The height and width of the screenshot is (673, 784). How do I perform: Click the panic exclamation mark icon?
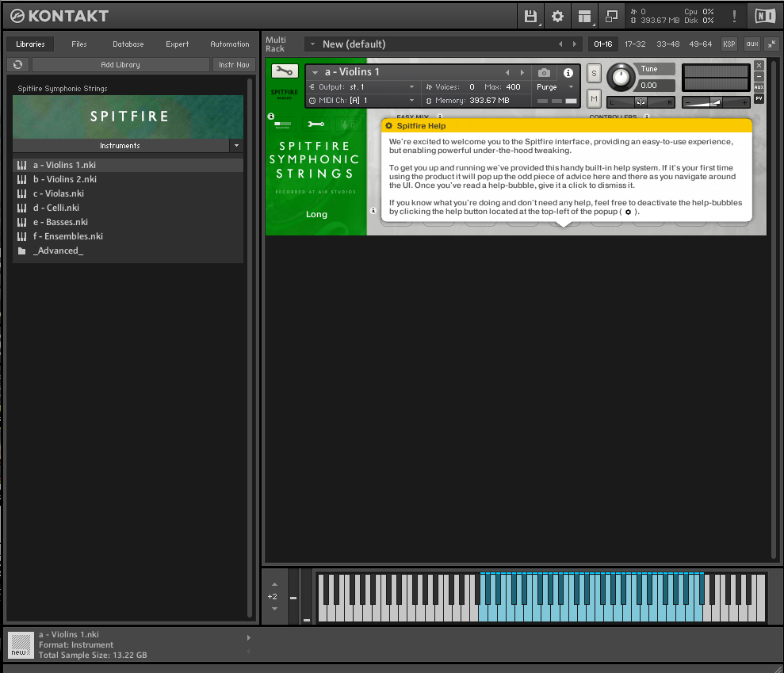point(734,17)
